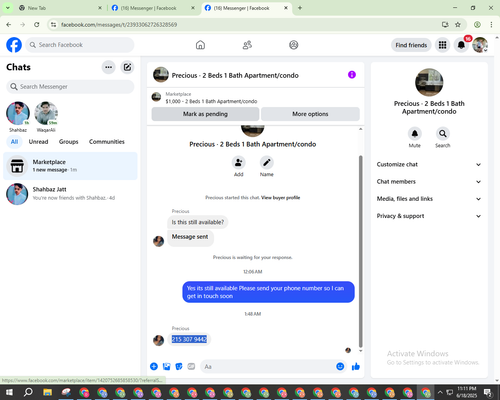500x400 pixels.
Task: Click the highlighted phone number 215 307 9442
Action: pyautogui.click(x=189, y=339)
